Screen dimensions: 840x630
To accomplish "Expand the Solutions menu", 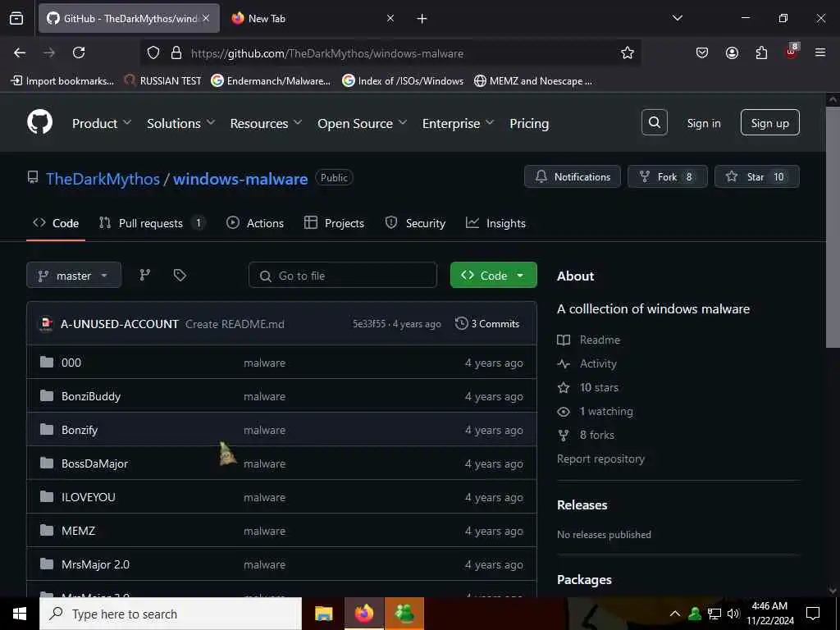I will 181,123.
